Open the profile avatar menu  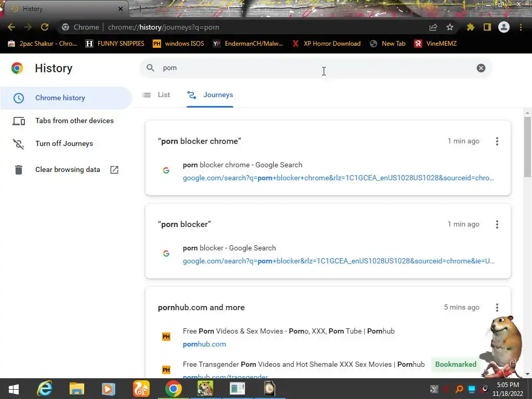(504, 27)
